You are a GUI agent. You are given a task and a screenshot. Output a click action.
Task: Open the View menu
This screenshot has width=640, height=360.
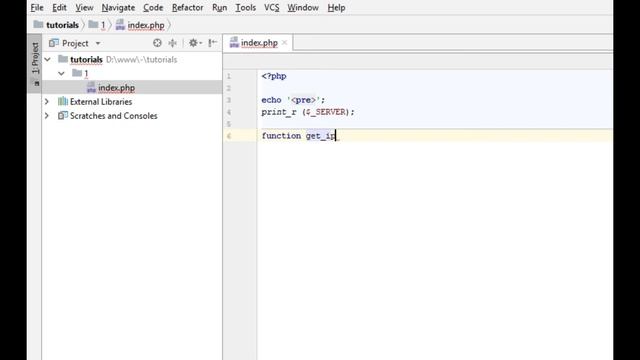click(x=84, y=8)
